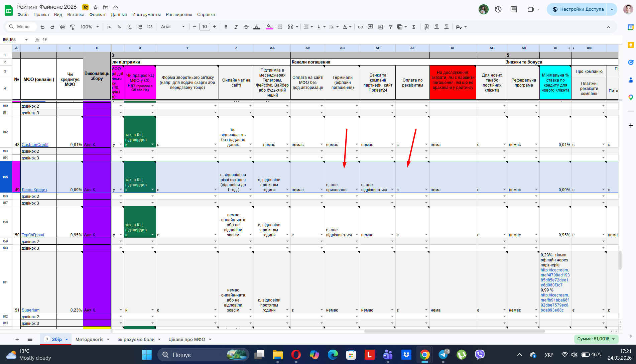Format selection as percent
This screenshot has height=364, width=636.
(x=119, y=27)
